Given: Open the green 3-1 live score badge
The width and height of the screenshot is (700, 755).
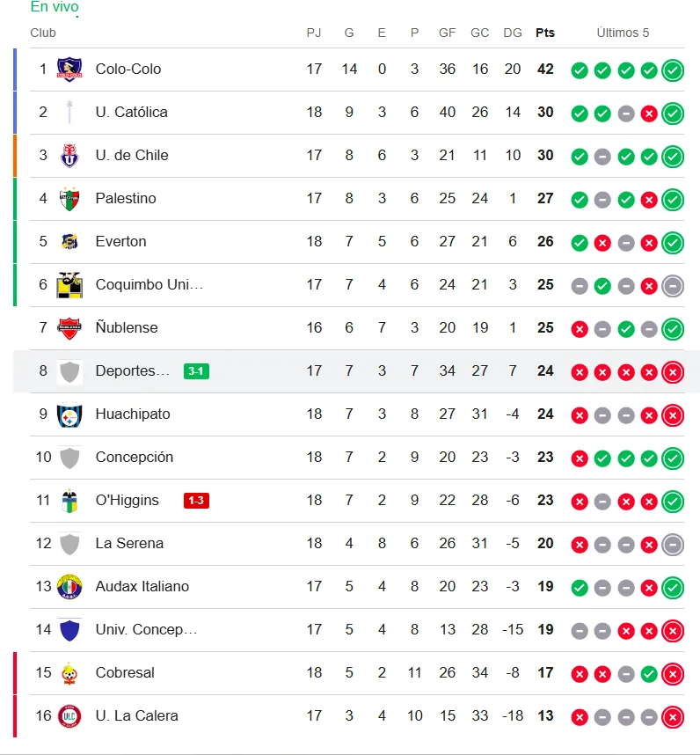Looking at the screenshot, I should tap(196, 371).
